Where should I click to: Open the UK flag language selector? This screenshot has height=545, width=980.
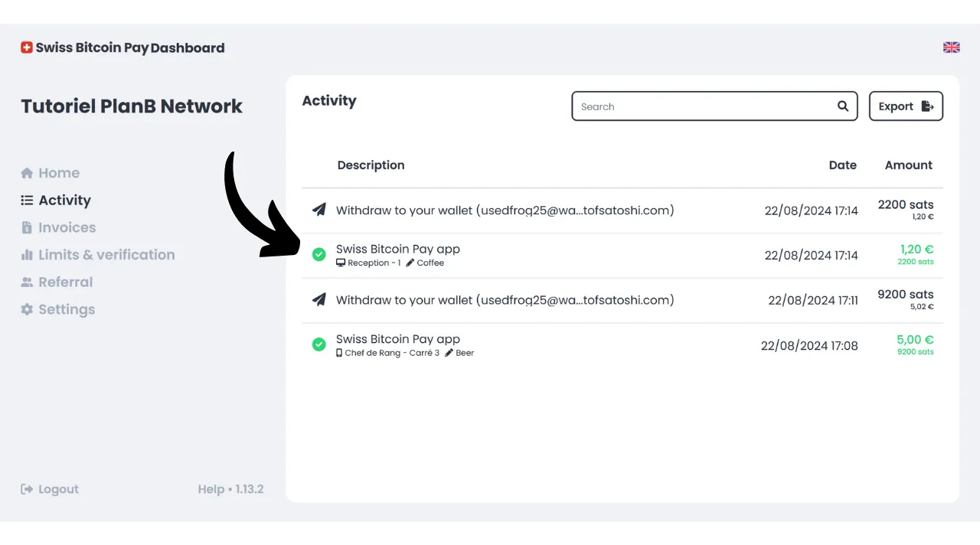point(951,47)
